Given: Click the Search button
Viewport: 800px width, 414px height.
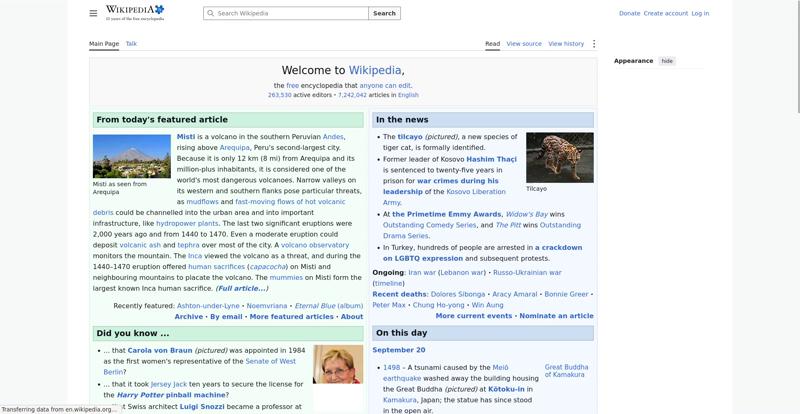Looking at the screenshot, I should coord(384,13).
